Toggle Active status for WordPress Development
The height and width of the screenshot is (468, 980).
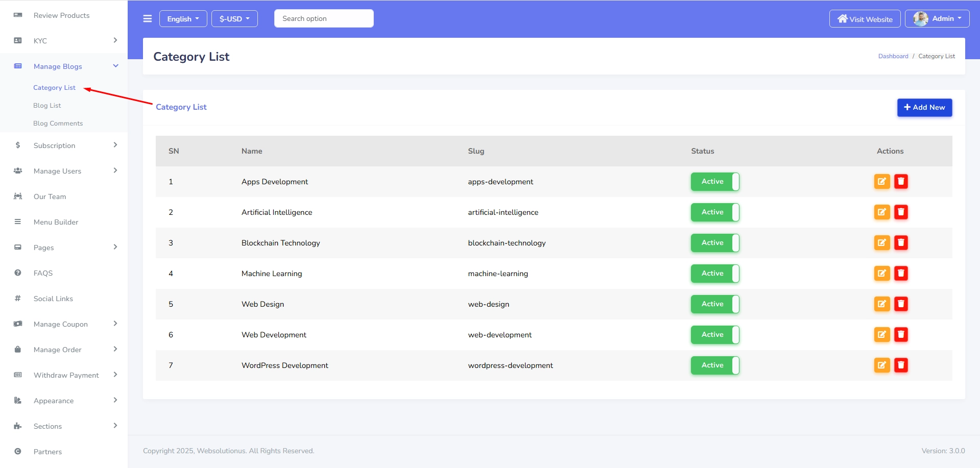(715, 365)
